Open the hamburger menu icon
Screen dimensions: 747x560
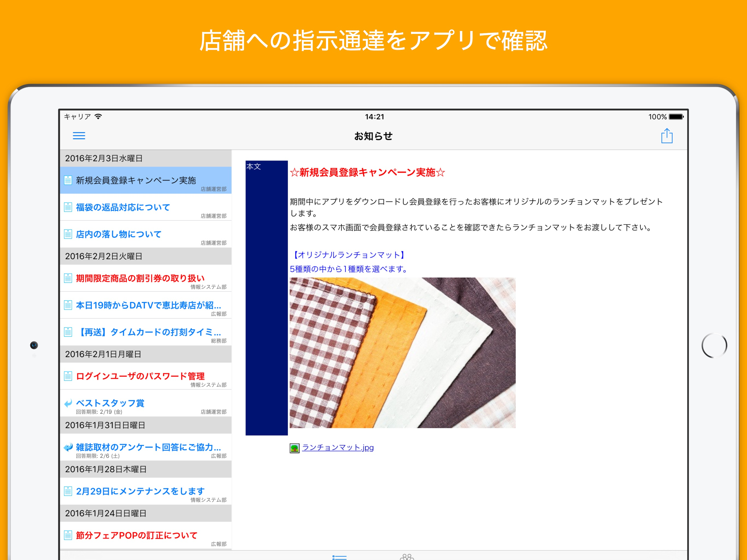[79, 136]
